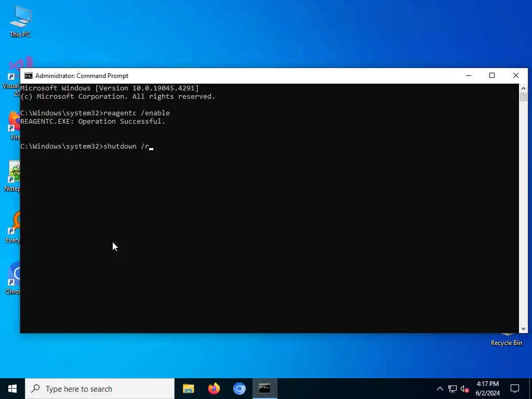Click 'REAGENTC.EXE: Operation Successful.' output line
The height and width of the screenshot is (399, 532).
[x=92, y=122]
